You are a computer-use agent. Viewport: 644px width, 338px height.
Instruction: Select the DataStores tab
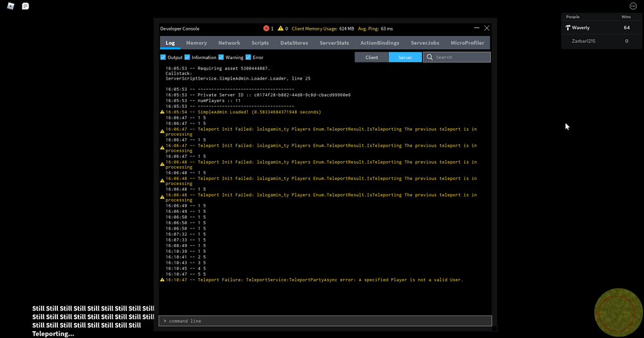point(294,43)
